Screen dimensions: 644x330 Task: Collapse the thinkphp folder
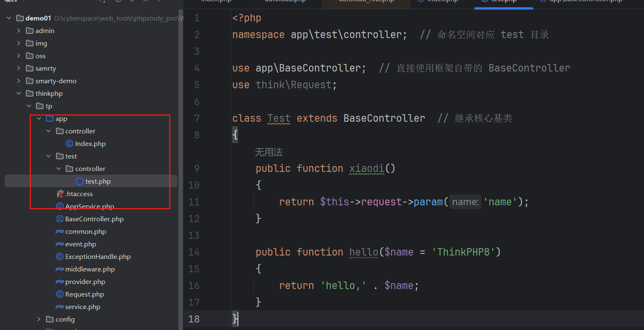(19, 93)
